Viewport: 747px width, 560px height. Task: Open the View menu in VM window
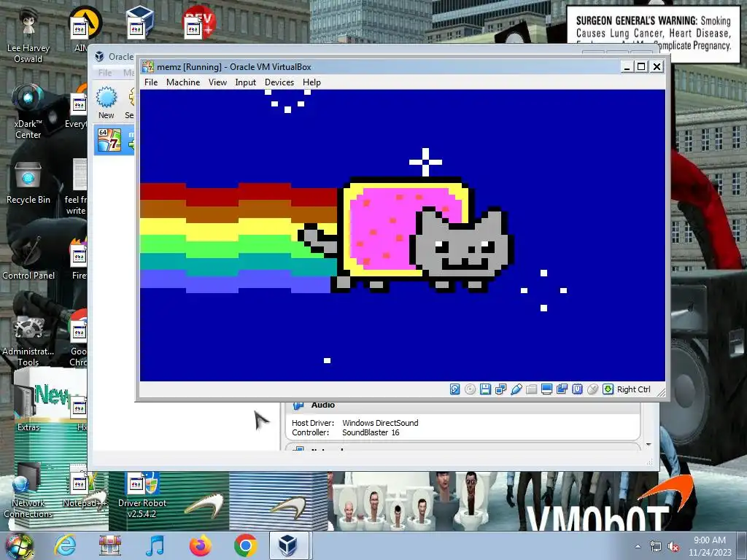pyautogui.click(x=217, y=82)
